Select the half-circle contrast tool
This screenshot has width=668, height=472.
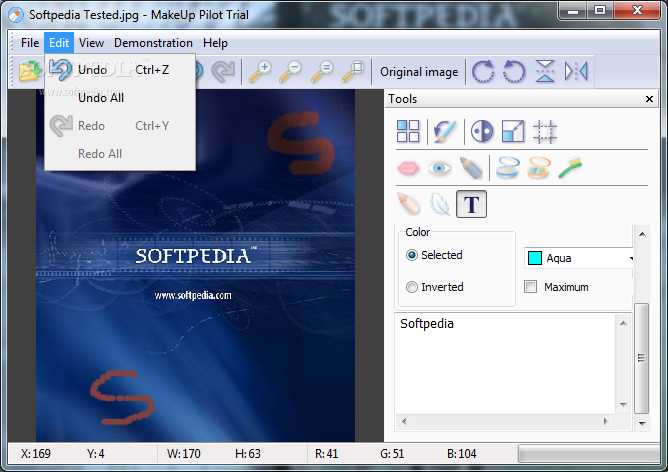click(x=482, y=131)
